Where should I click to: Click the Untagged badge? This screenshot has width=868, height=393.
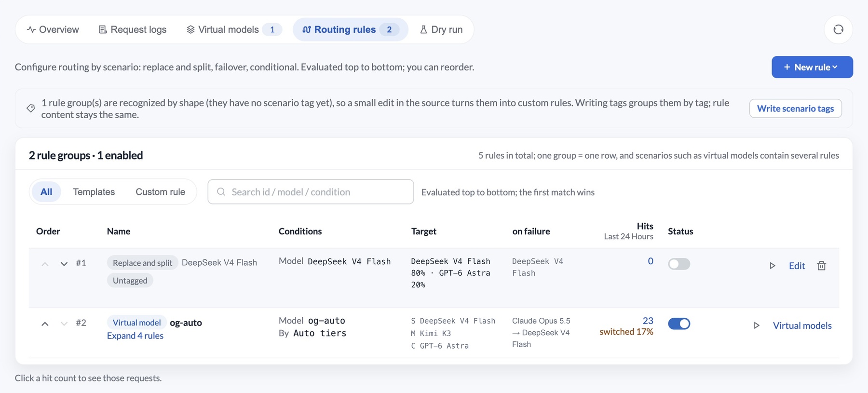130,281
